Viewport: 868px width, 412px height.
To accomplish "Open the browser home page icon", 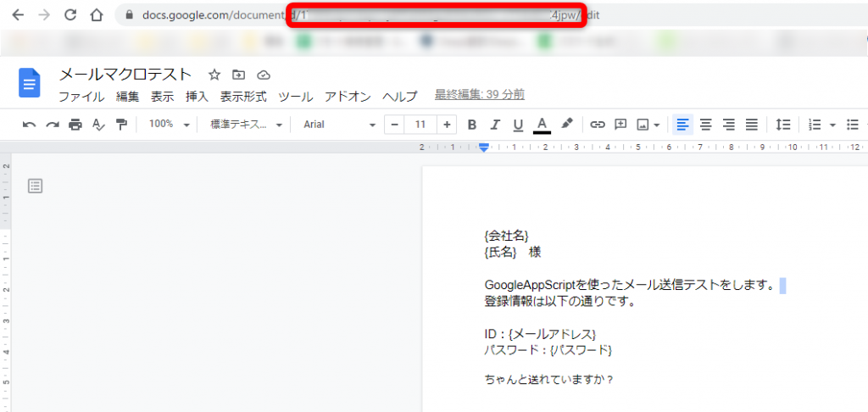I will (97, 15).
